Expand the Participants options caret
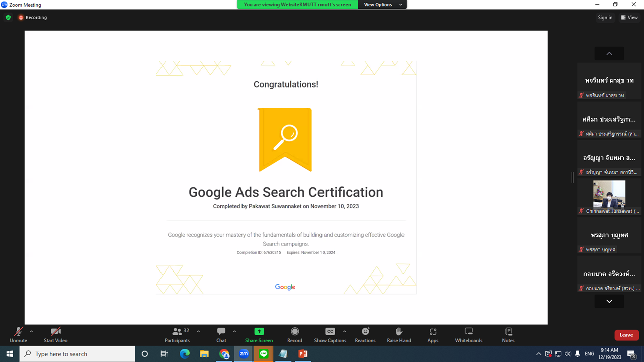This screenshot has height=362, width=644. (x=198, y=331)
